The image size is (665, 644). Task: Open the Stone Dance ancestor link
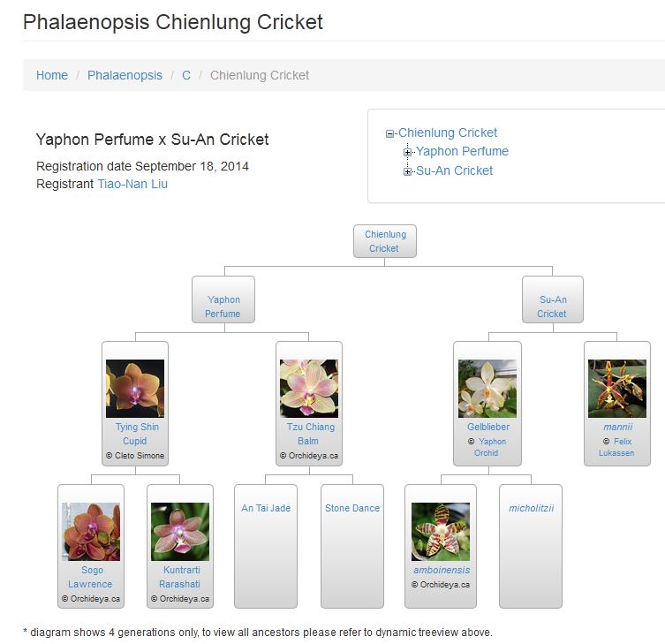coord(352,508)
